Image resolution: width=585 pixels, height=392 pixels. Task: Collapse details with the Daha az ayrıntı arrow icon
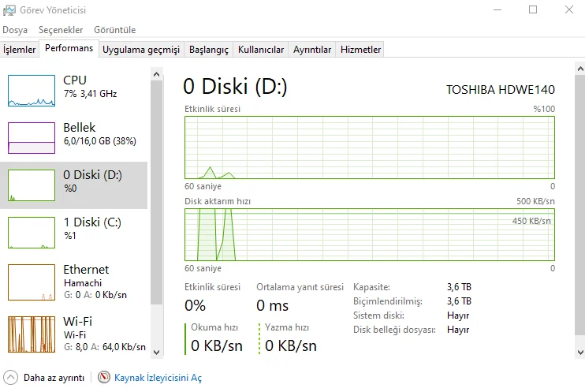11,378
